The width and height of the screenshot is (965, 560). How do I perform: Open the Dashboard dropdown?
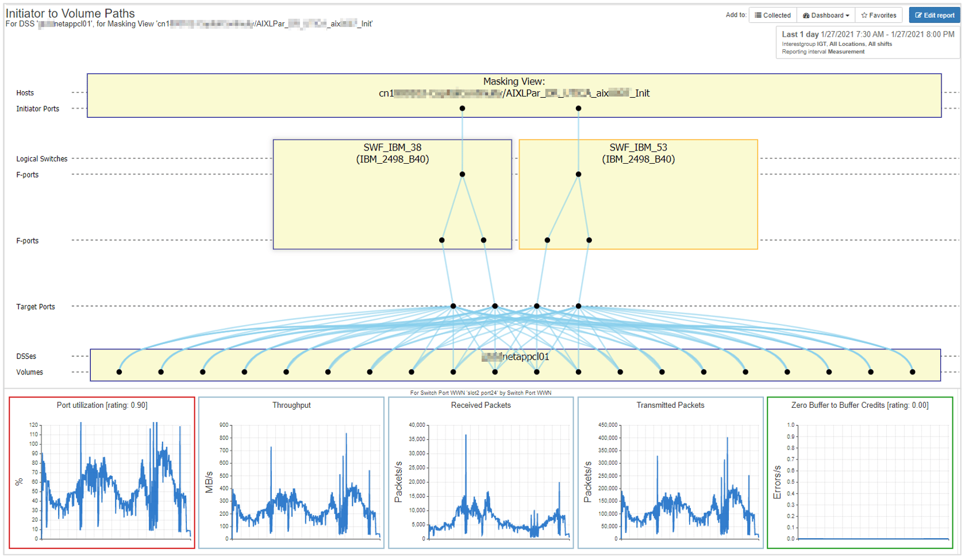(826, 16)
